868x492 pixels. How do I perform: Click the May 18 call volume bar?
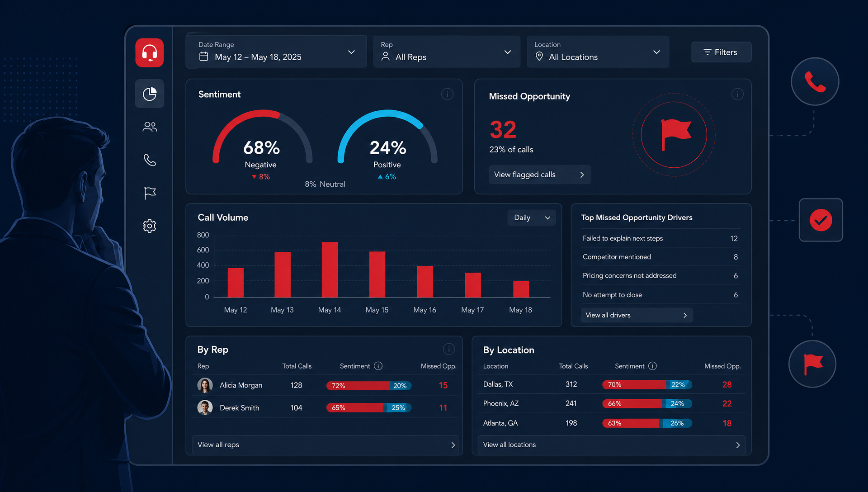pos(521,289)
